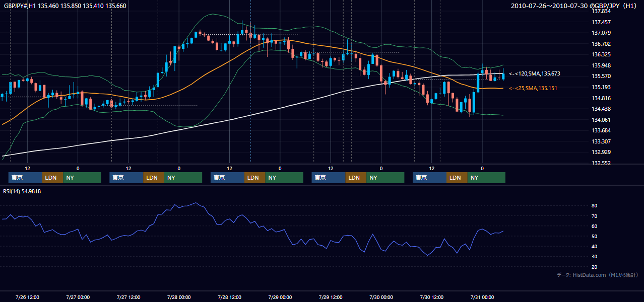Image resolution: width=644 pixels, height=302 pixels.
Task: Click price axis value 132.929
Action: 601,152
